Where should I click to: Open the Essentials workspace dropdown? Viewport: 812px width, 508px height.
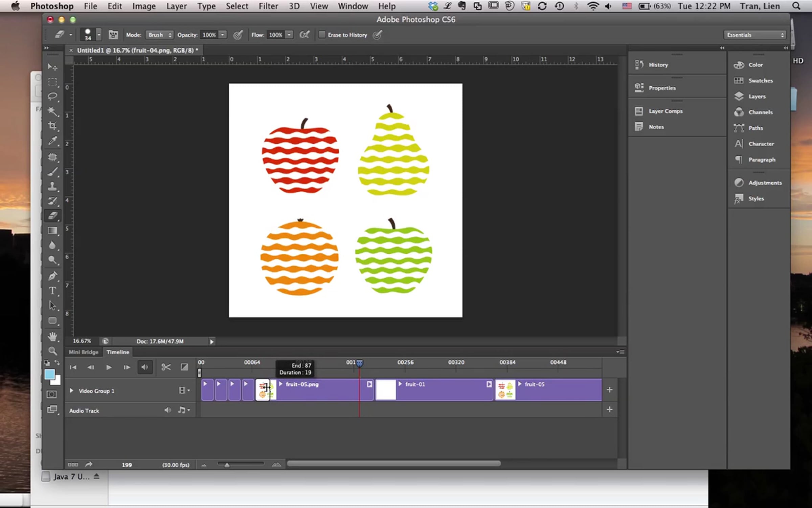(754, 35)
